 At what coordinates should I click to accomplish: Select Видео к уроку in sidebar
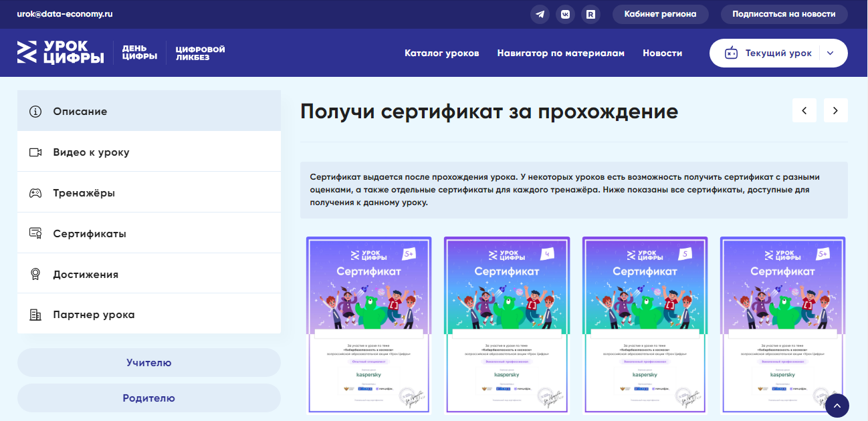pos(91,152)
